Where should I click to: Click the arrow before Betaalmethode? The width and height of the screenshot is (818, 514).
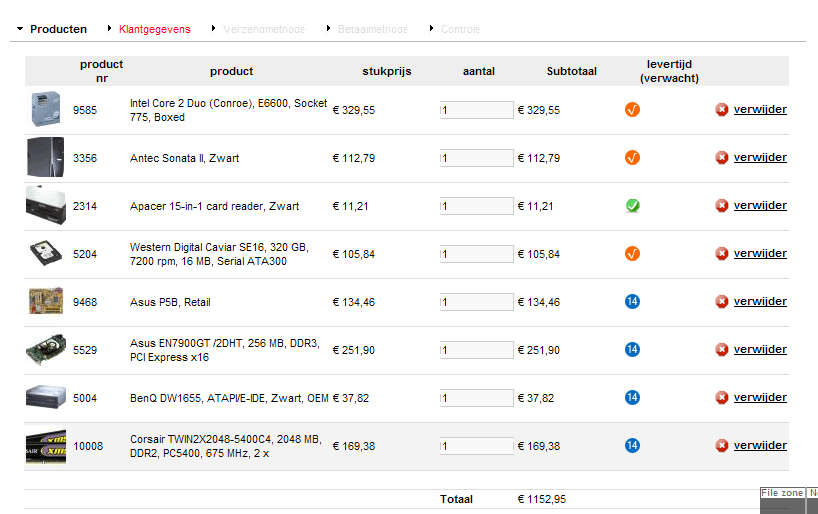(328, 28)
